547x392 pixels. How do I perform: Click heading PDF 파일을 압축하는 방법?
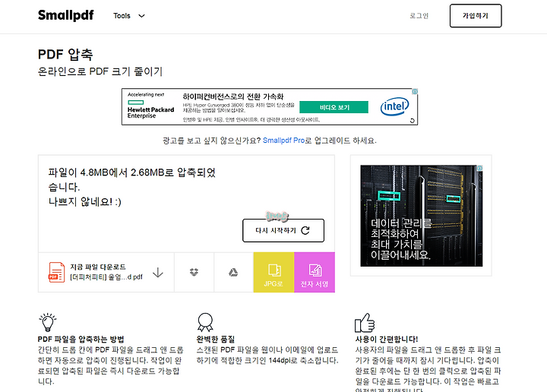tap(81, 339)
